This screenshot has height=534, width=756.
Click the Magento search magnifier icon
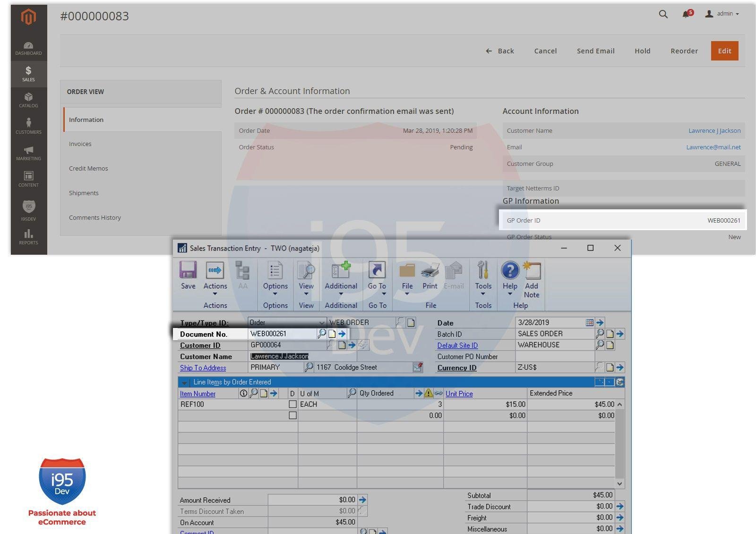coord(663,14)
